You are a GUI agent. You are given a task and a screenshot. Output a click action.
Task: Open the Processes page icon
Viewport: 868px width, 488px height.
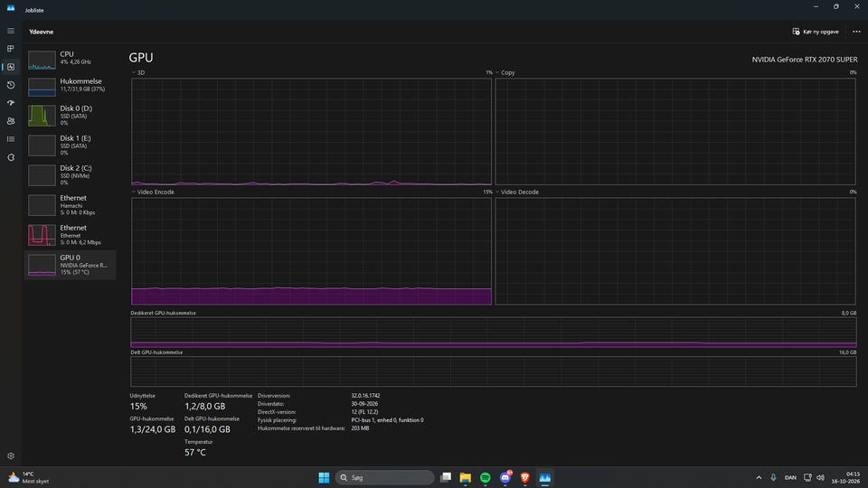pos(11,49)
